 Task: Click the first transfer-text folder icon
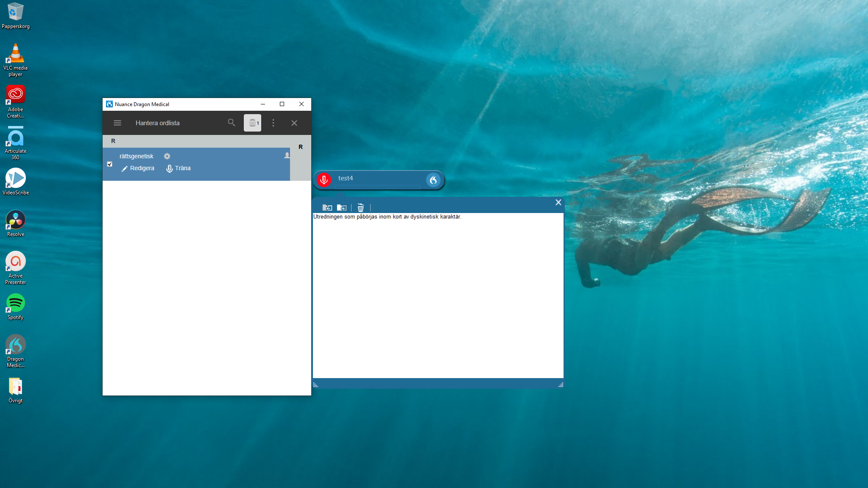(327, 208)
